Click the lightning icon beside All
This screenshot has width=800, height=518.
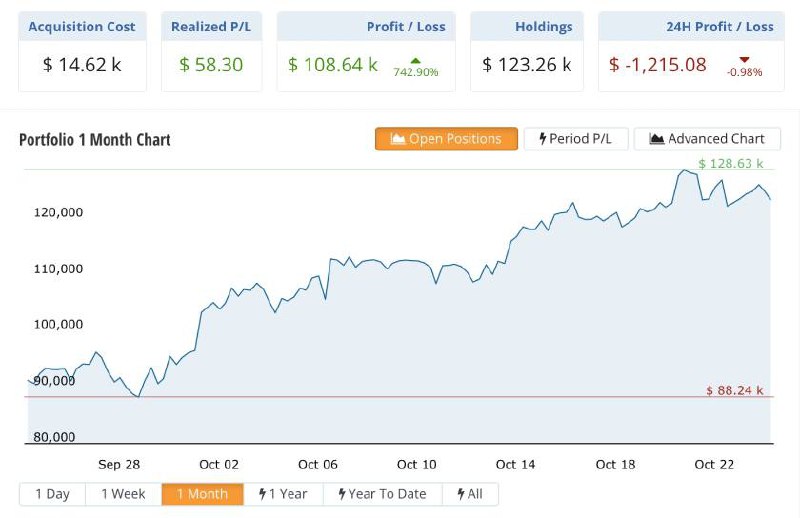(x=460, y=494)
